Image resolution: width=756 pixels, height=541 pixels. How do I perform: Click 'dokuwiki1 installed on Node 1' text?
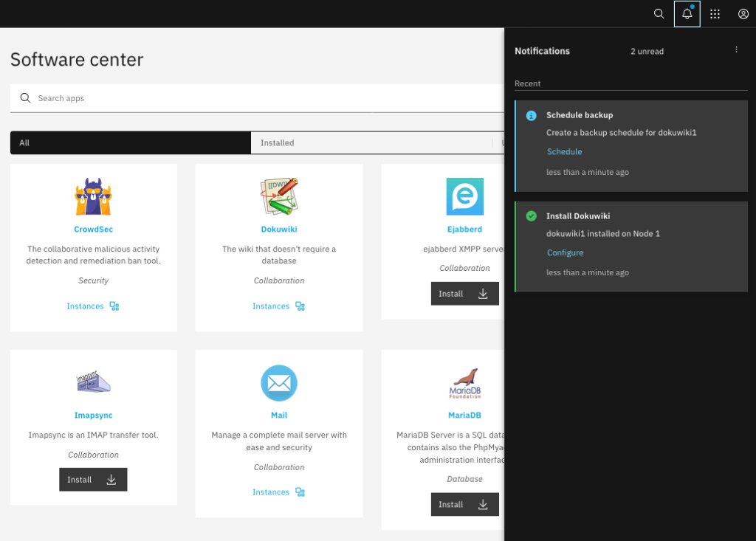point(603,234)
